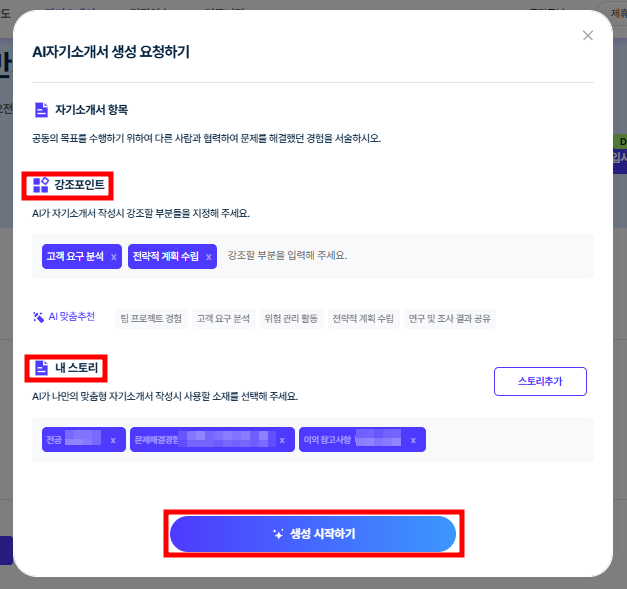Select the 팀 프로젝트 경험 suggestion

pyautogui.click(x=151, y=319)
